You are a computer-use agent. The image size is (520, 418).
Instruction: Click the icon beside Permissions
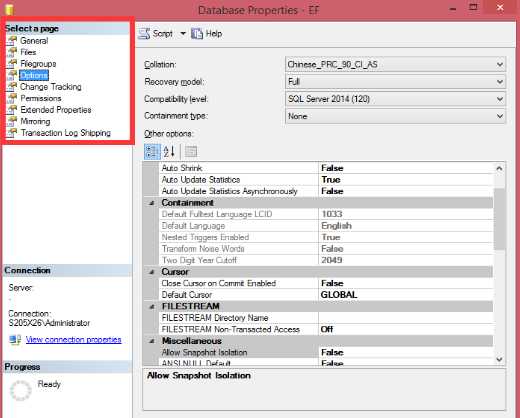tap(12, 98)
